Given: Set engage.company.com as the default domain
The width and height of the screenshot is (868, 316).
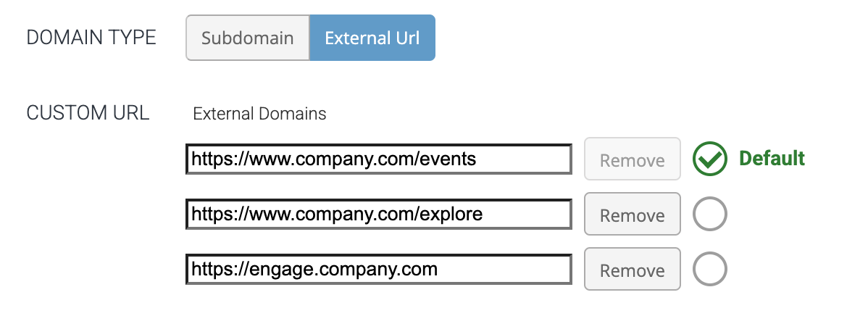Looking at the screenshot, I should [710, 270].
